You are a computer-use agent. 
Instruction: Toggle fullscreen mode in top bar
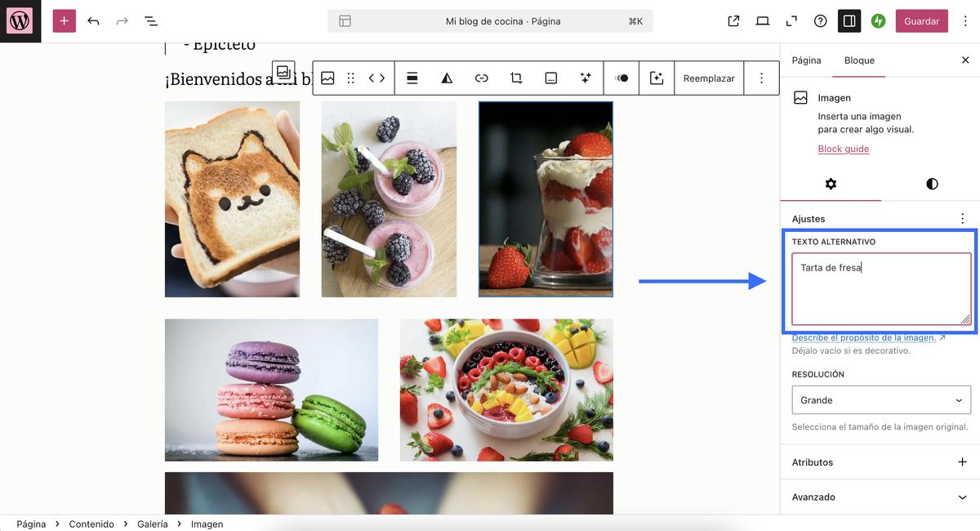coord(791,21)
